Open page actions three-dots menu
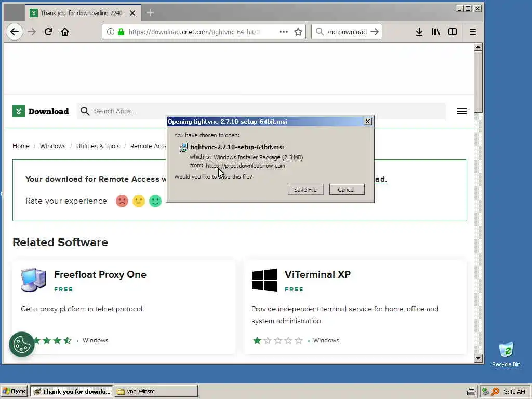Viewport: 532px width, 399px height. click(x=283, y=32)
